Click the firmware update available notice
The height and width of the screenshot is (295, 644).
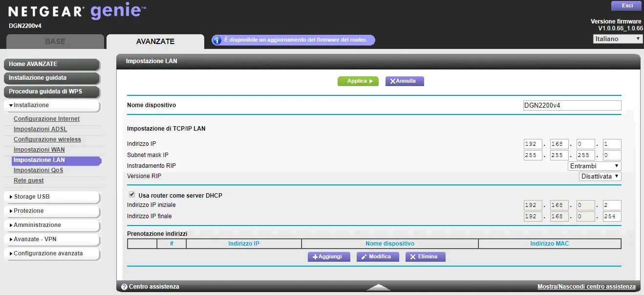click(x=293, y=40)
